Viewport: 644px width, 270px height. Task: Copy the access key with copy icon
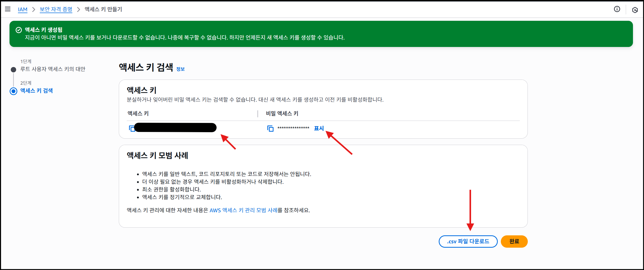click(x=132, y=128)
